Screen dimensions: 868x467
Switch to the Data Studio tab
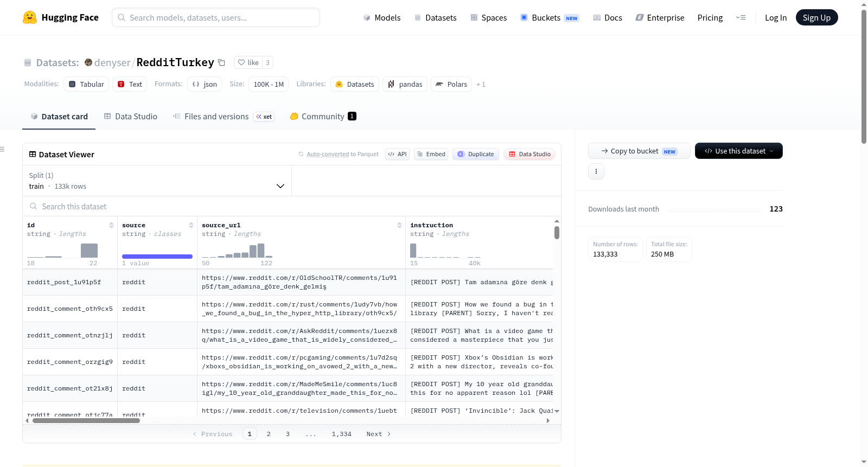[131, 117]
